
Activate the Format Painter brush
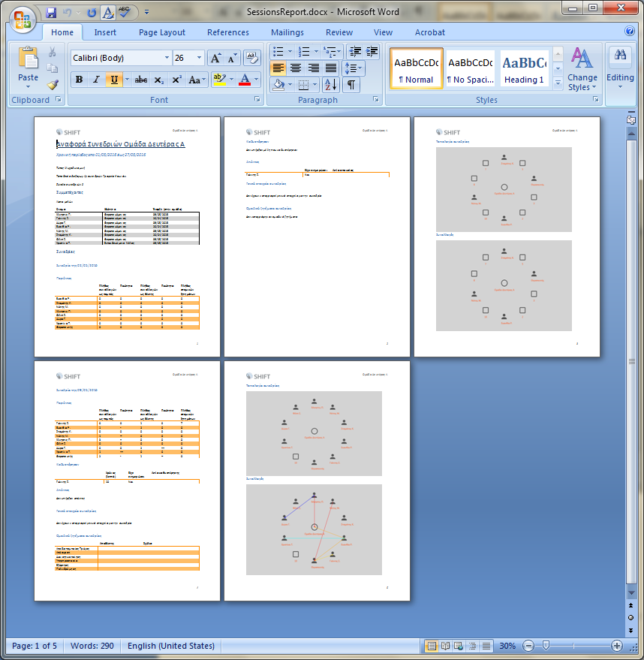(52, 85)
